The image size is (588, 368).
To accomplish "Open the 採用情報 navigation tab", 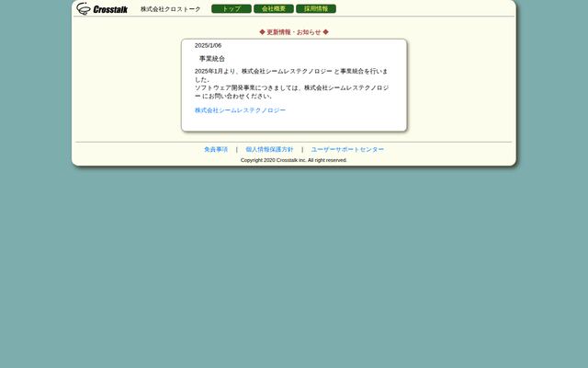I will [x=316, y=8].
